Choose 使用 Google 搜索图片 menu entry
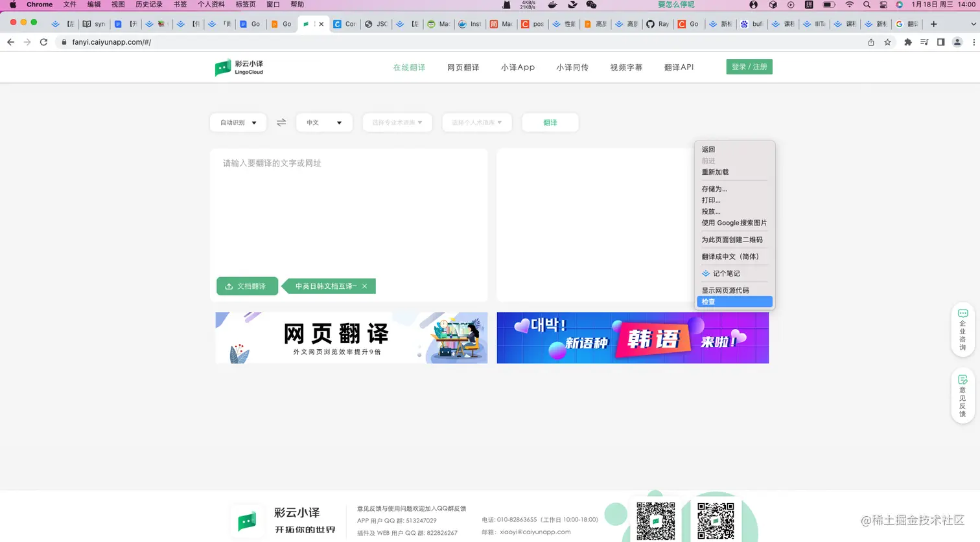 pos(734,223)
